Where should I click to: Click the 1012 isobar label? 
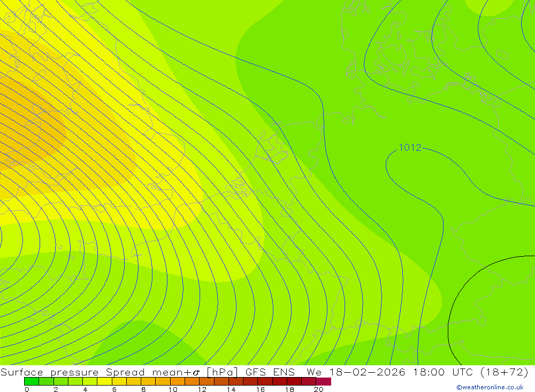(410, 148)
